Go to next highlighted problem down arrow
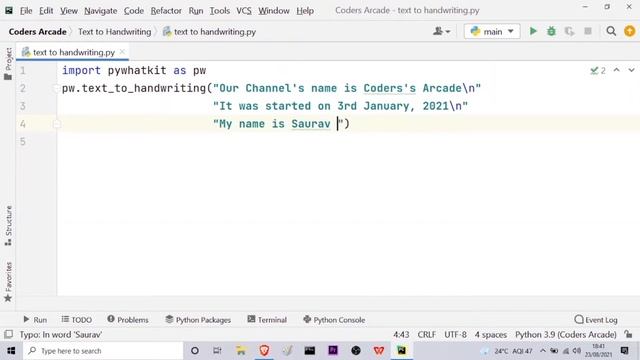 point(631,70)
